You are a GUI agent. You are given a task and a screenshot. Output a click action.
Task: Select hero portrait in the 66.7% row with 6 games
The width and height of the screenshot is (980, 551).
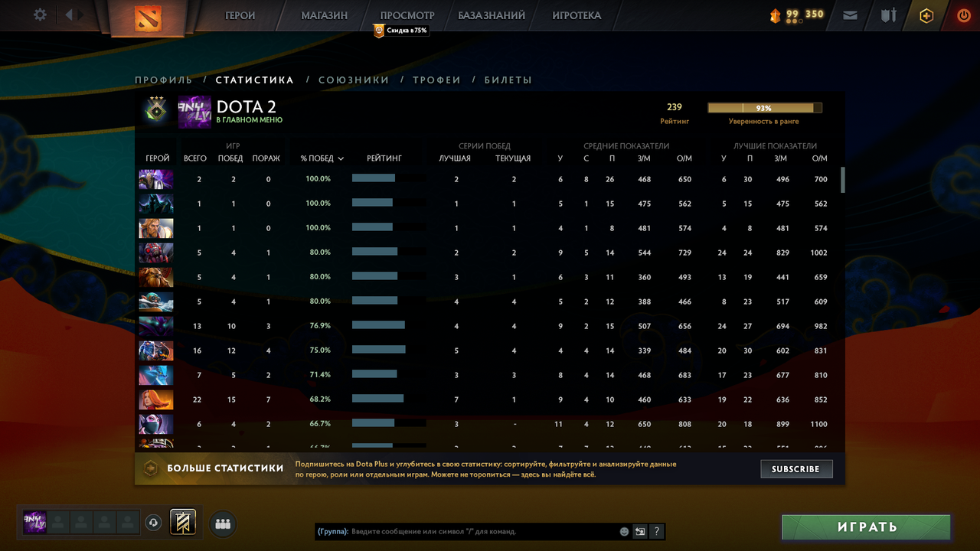[156, 424]
